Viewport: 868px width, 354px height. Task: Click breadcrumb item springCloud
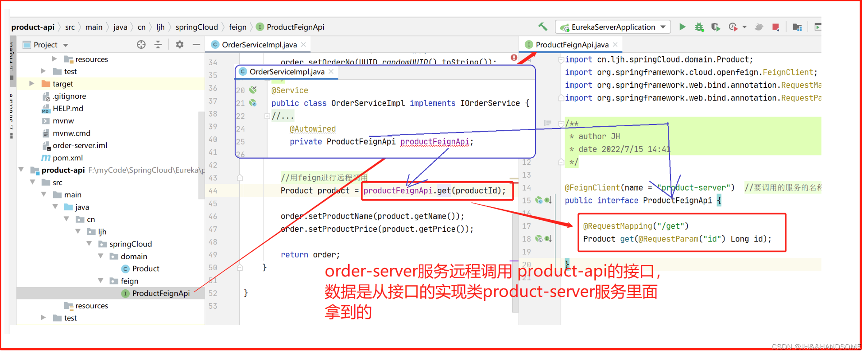(197, 27)
